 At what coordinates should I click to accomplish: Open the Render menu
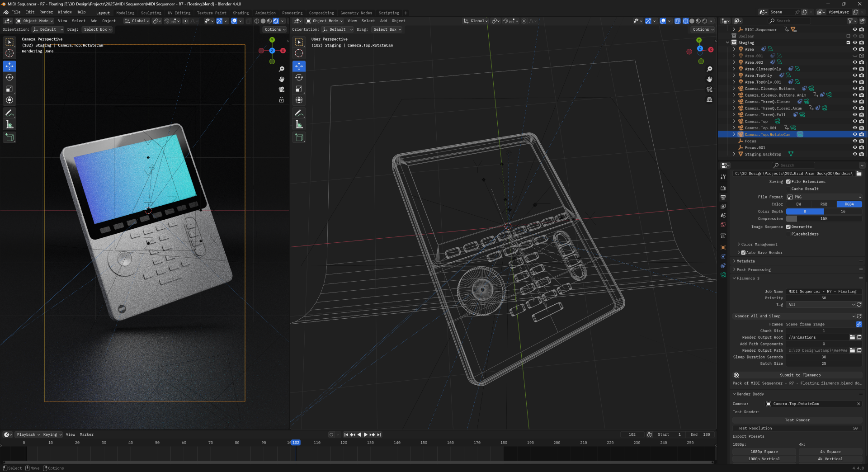tap(46, 12)
